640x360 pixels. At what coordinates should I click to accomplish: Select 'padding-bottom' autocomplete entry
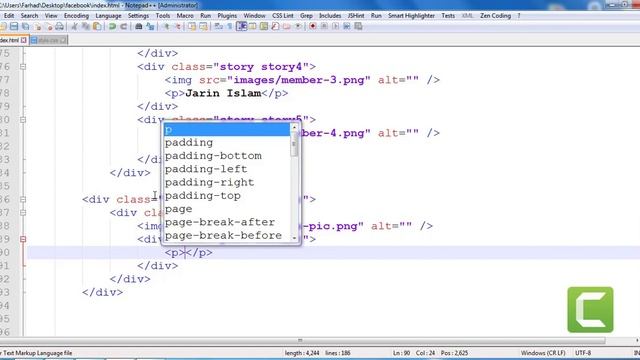pos(227,156)
